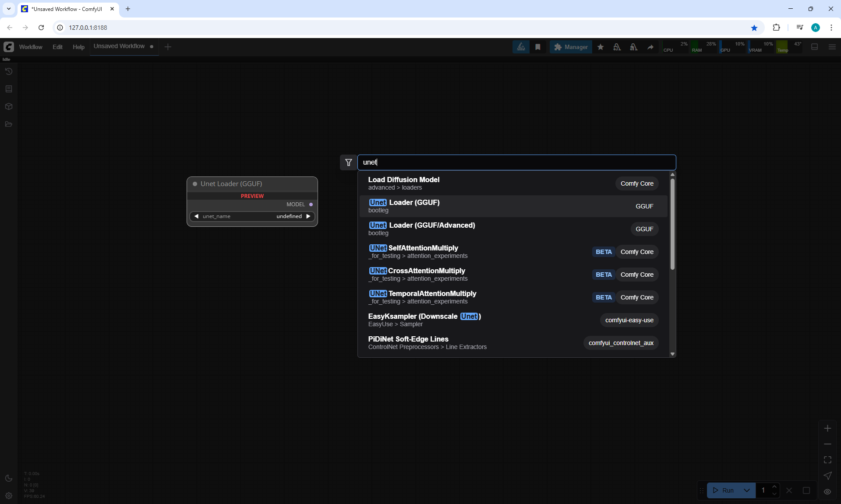Open unet_name undefined value selector
The width and height of the screenshot is (841, 504).
click(252, 216)
